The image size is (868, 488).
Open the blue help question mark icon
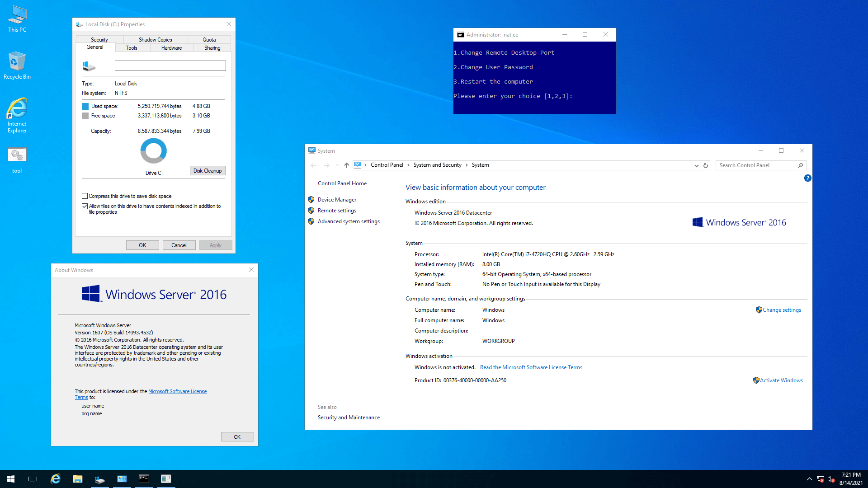tap(807, 178)
